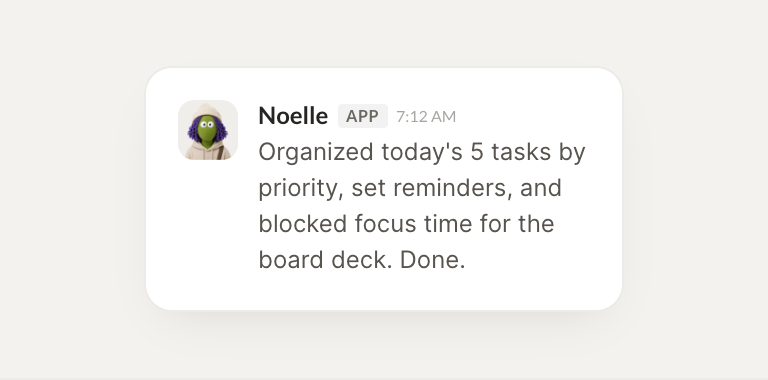Select the word focus in third line
This screenshot has width=768, height=380.
[385, 224]
